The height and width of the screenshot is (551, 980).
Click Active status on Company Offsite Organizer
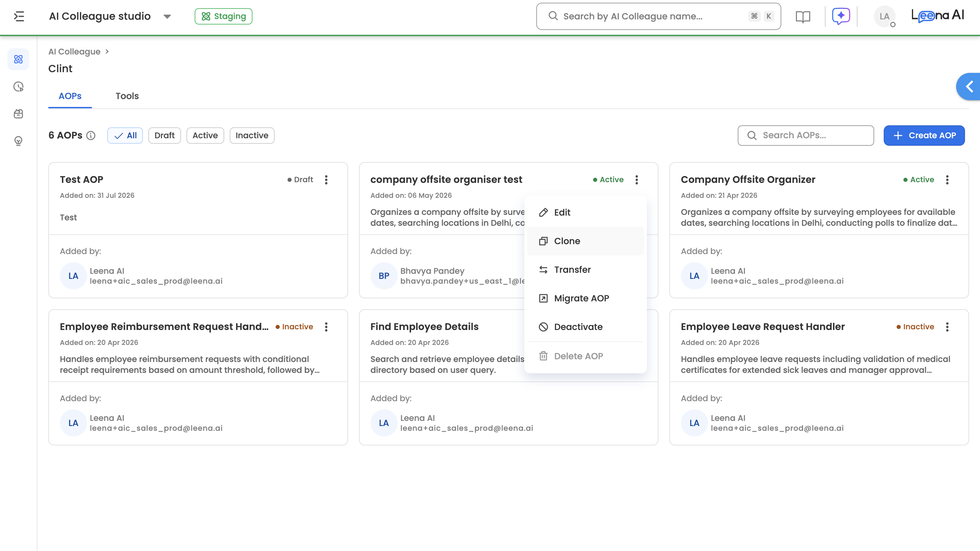click(x=918, y=180)
